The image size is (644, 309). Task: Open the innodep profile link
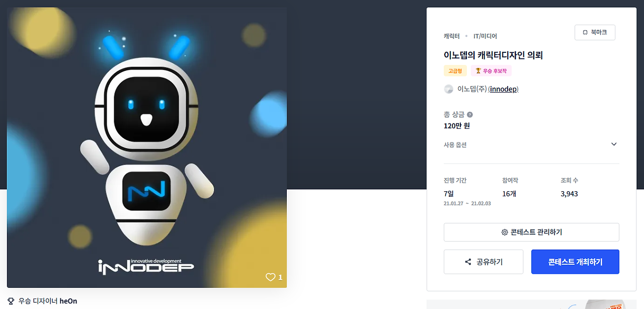(x=504, y=89)
